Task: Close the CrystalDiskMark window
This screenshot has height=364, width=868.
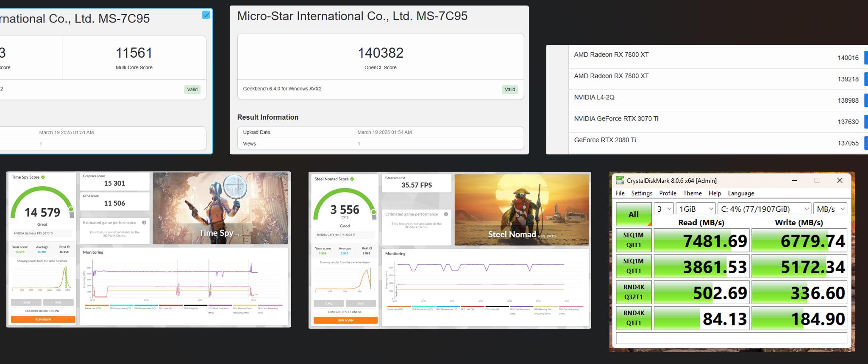Action: click(840, 181)
